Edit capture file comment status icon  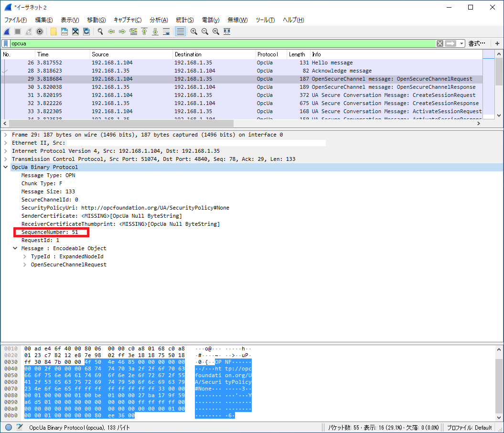20,427
